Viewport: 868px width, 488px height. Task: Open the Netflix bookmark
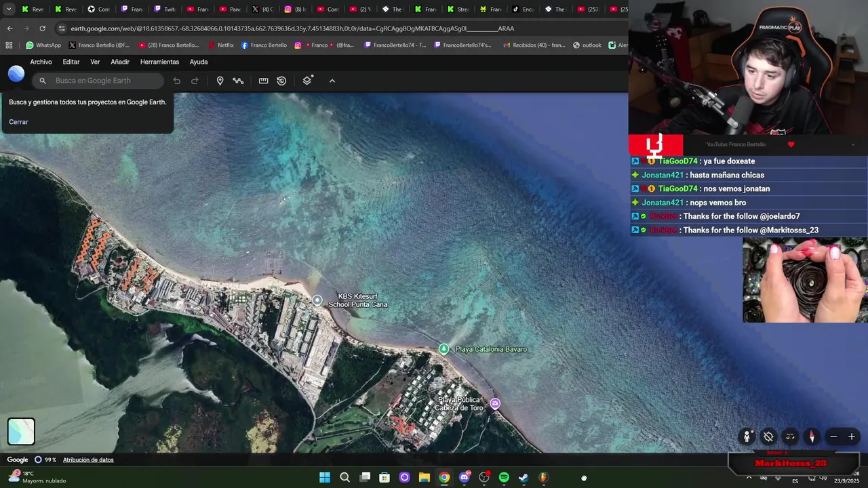pyautogui.click(x=220, y=45)
